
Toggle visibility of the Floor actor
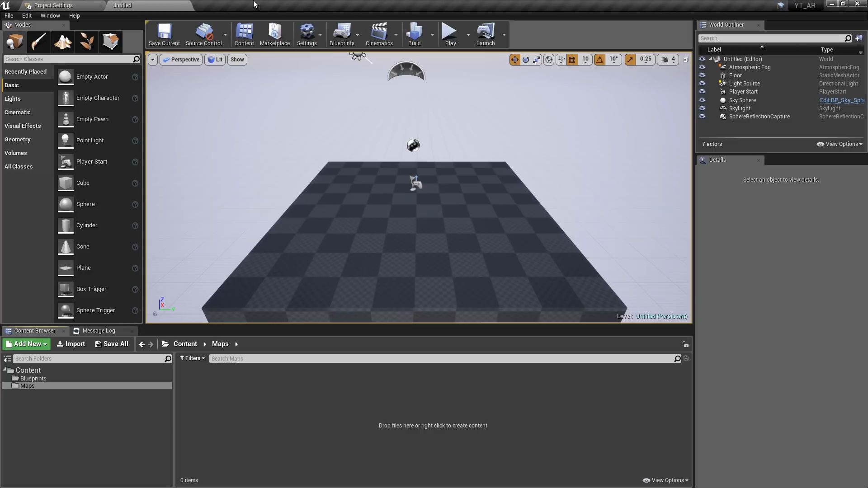703,75
